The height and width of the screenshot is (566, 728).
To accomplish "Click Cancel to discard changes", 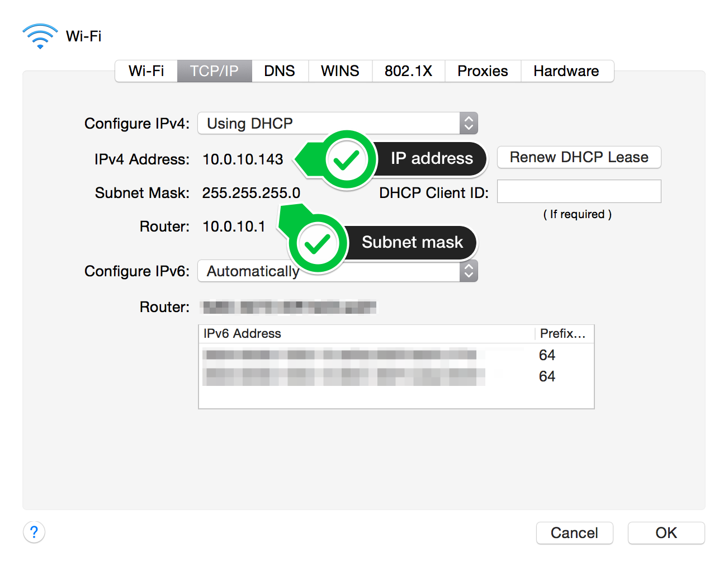I will (575, 533).
